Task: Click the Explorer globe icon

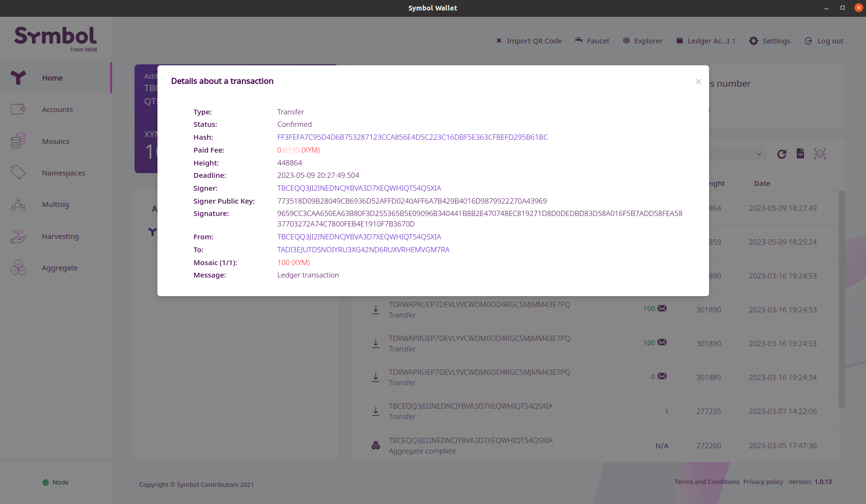Action: [626, 41]
